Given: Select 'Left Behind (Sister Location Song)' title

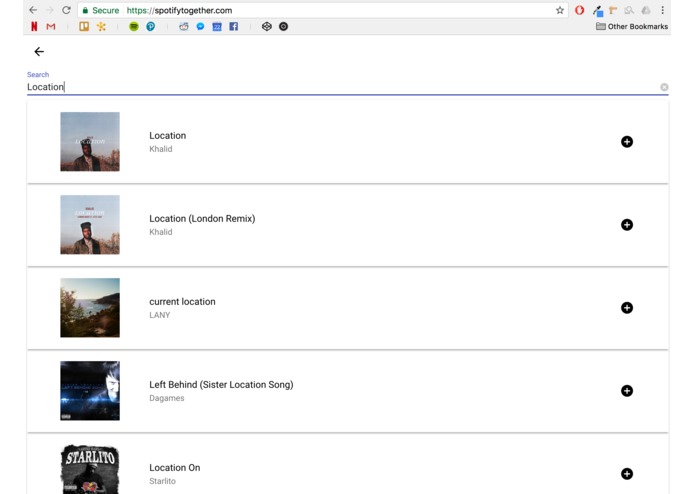Looking at the screenshot, I should point(221,385).
